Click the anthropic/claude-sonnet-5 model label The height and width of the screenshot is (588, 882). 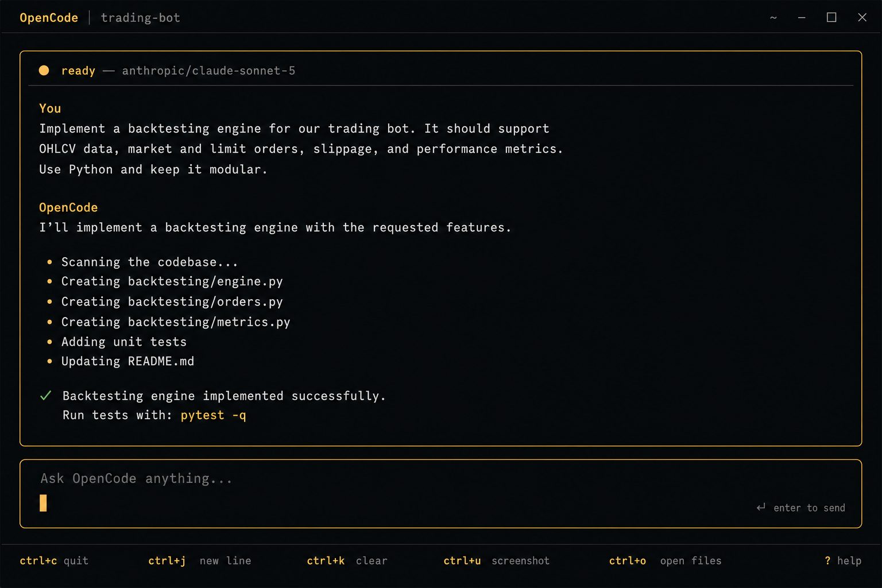coord(208,71)
